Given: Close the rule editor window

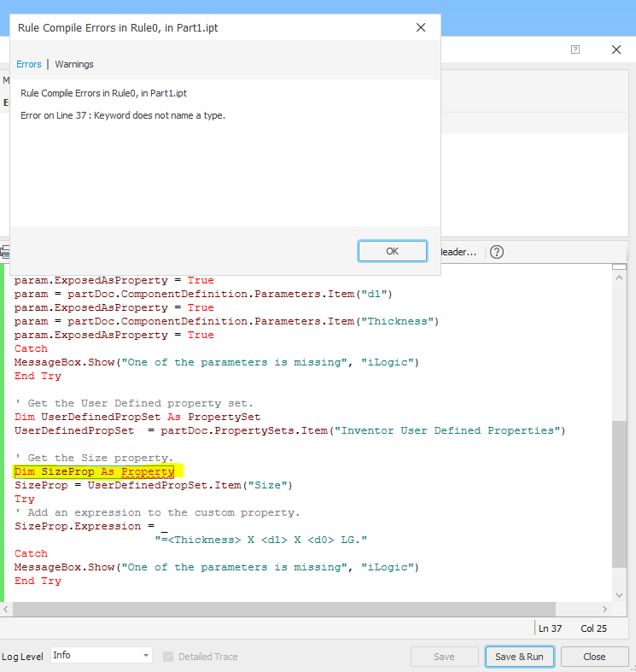Looking at the screenshot, I should pyautogui.click(x=616, y=50).
